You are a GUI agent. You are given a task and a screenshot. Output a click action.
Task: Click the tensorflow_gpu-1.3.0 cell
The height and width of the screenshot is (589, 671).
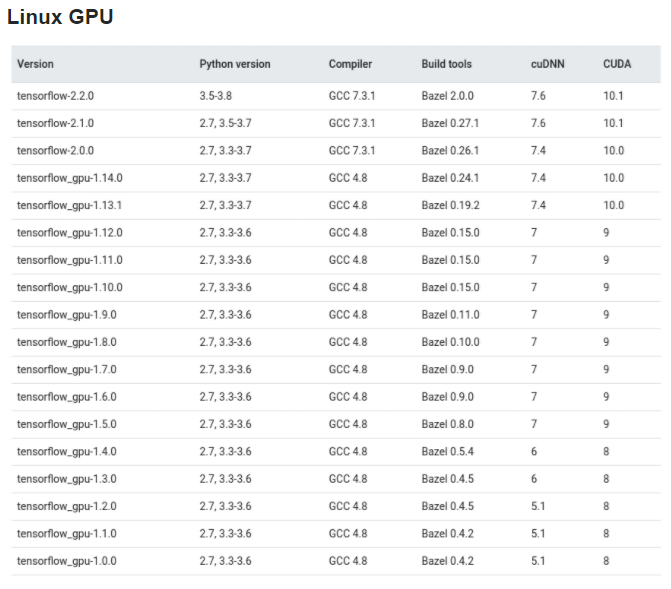(67, 479)
